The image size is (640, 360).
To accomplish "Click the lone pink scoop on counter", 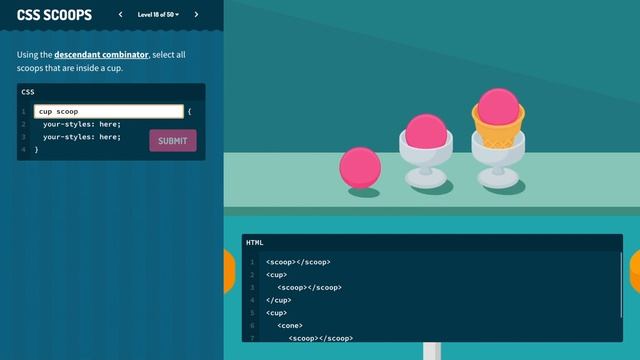I will pyautogui.click(x=360, y=168).
